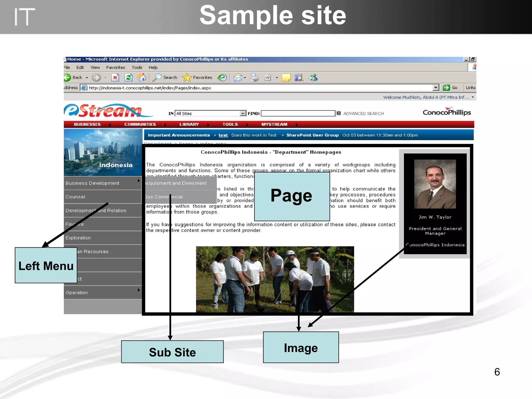Image resolution: width=532 pixels, height=399 pixels.
Task: Click the Important Announcements label
Action: pyautogui.click(x=179, y=135)
